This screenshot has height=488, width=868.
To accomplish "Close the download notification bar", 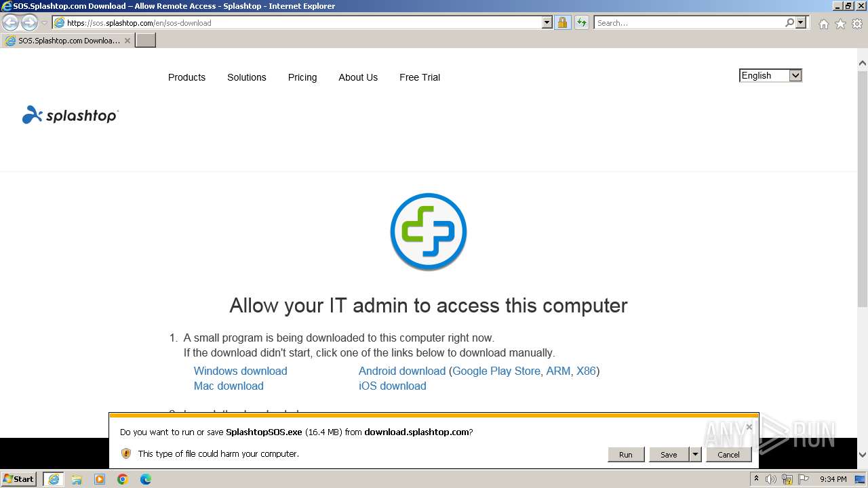I will click(x=749, y=427).
